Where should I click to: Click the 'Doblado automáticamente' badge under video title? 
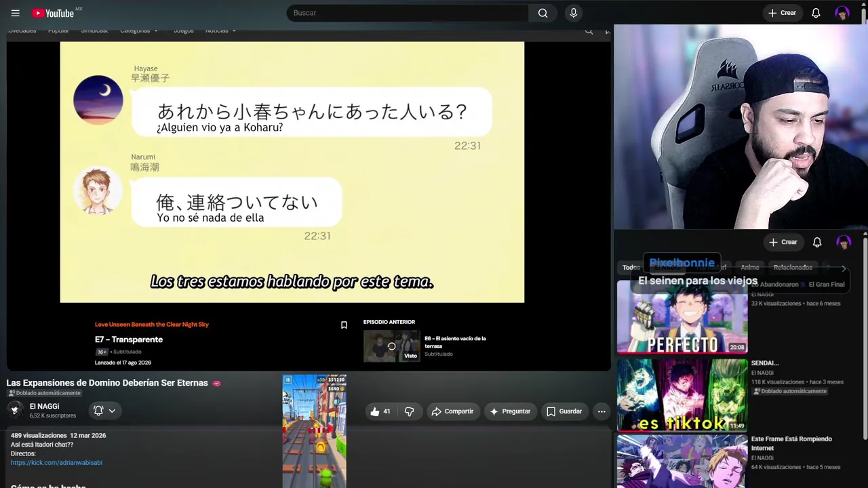point(44,393)
